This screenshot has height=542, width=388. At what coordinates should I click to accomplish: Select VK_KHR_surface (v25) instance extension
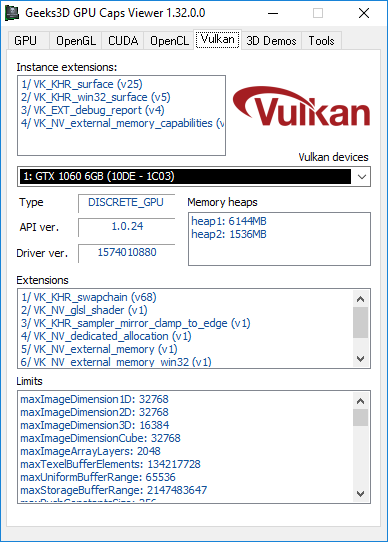click(82, 84)
